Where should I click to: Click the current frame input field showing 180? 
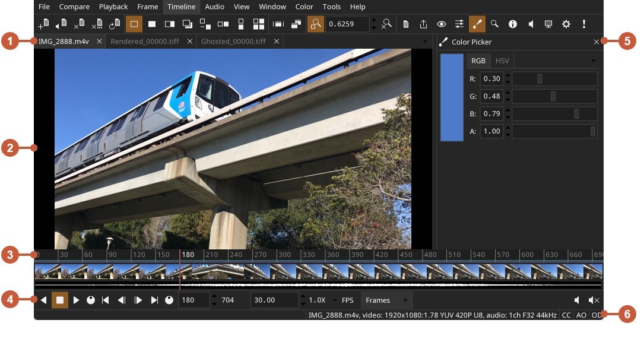pyautogui.click(x=193, y=300)
